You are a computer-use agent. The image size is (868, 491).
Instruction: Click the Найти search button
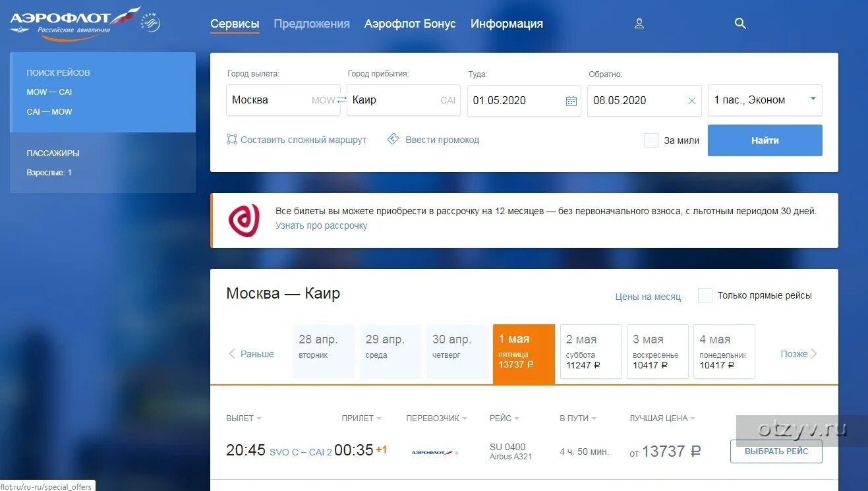point(765,140)
